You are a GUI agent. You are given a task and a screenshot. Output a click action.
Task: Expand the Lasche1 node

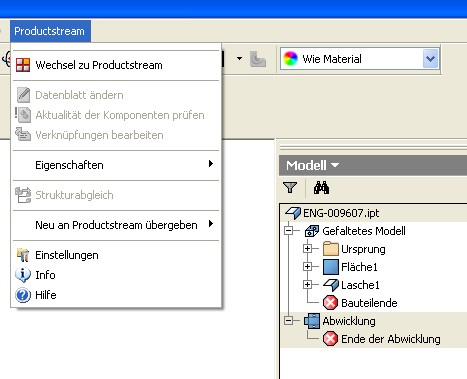coord(307,285)
